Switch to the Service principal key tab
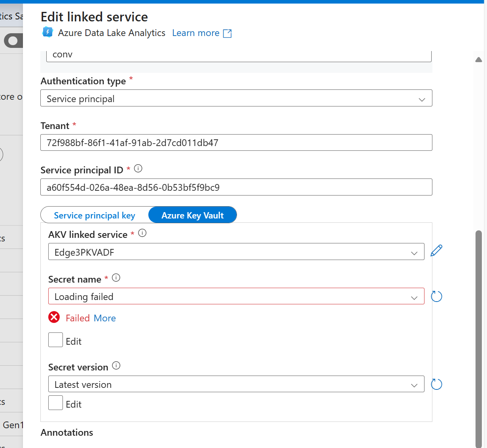The width and height of the screenshot is (487, 448). pos(95,215)
